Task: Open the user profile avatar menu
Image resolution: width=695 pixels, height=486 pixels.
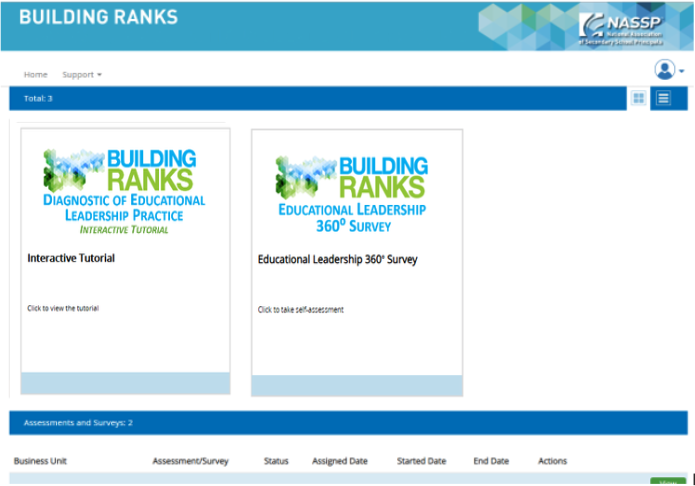Action: (669, 70)
